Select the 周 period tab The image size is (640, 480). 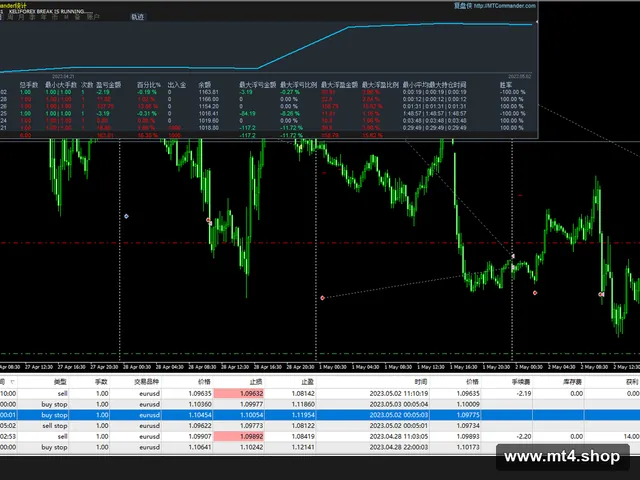[x=10, y=17]
